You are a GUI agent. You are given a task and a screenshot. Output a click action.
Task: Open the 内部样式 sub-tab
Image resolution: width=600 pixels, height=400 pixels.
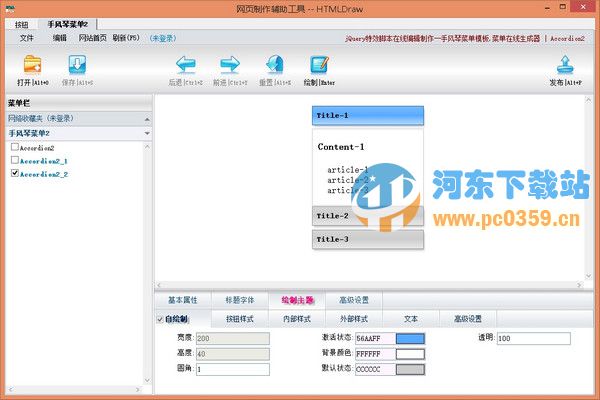tap(297, 319)
